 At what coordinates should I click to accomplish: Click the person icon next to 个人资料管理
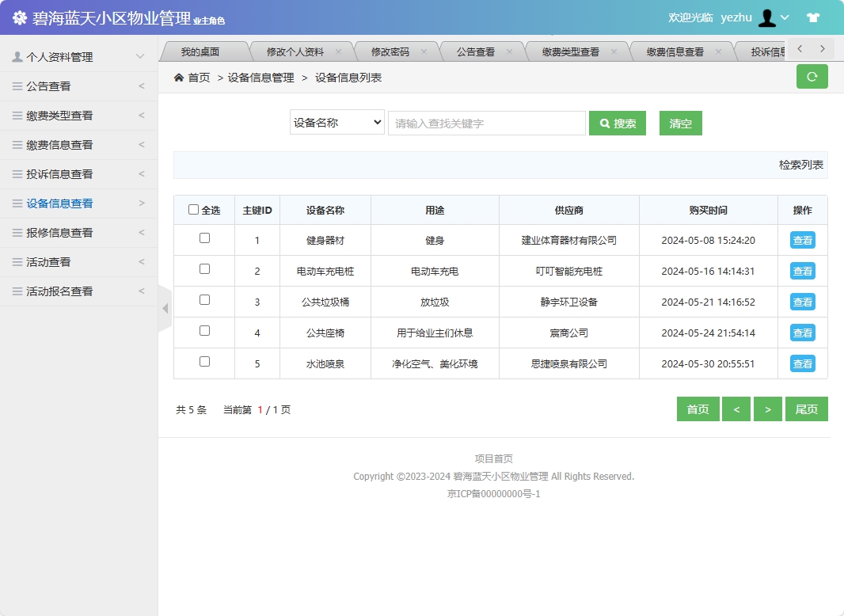click(19, 56)
